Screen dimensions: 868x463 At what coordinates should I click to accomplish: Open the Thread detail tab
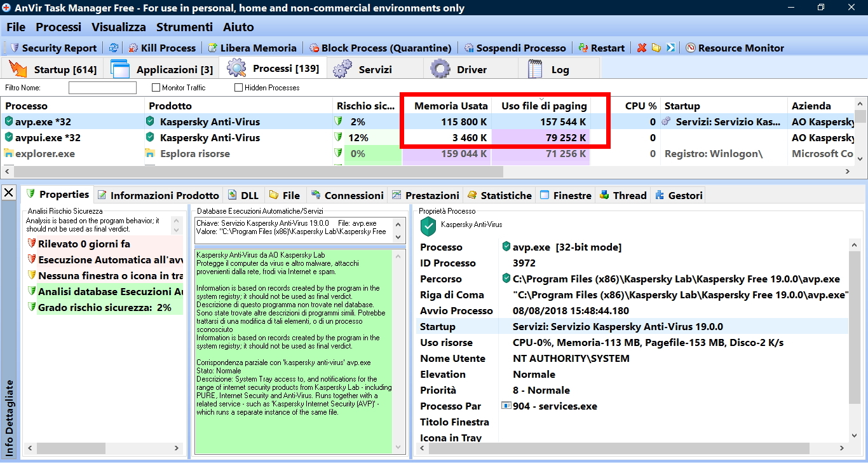pos(623,195)
